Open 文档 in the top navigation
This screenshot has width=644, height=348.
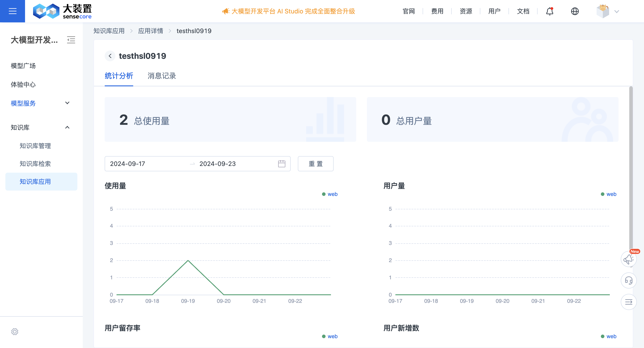coord(523,11)
